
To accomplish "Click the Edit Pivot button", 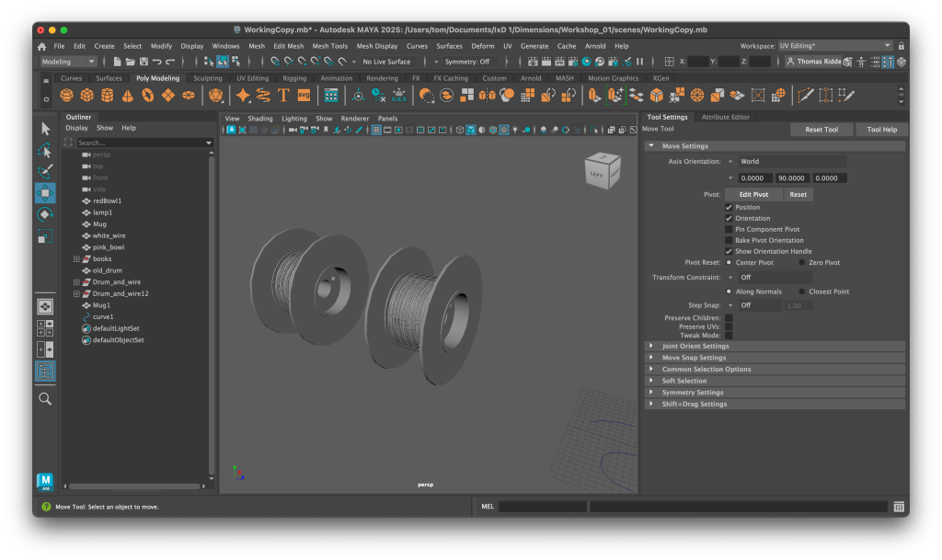I will pyautogui.click(x=754, y=195).
